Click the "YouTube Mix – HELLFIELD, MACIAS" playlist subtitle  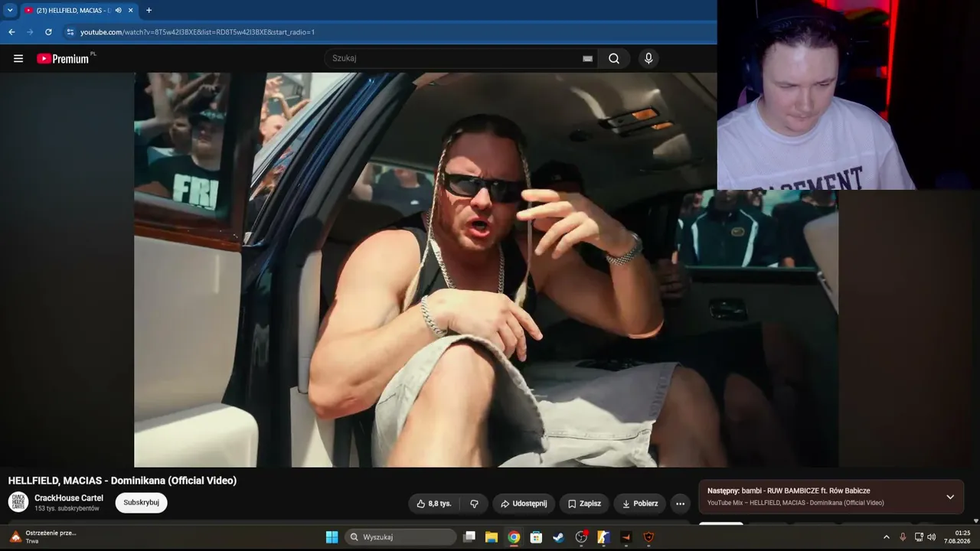(x=795, y=503)
